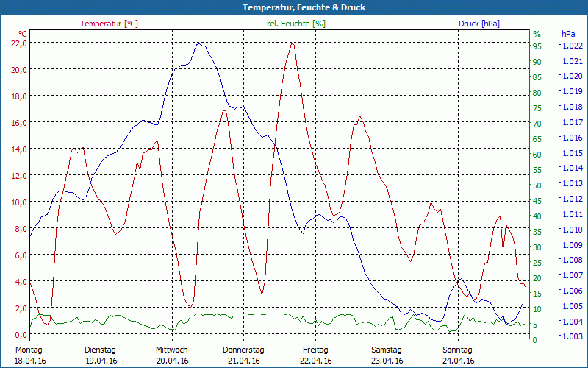588x368 pixels.
Task: Select the red Temperatur [°C] legend label
Action: click(109, 24)
